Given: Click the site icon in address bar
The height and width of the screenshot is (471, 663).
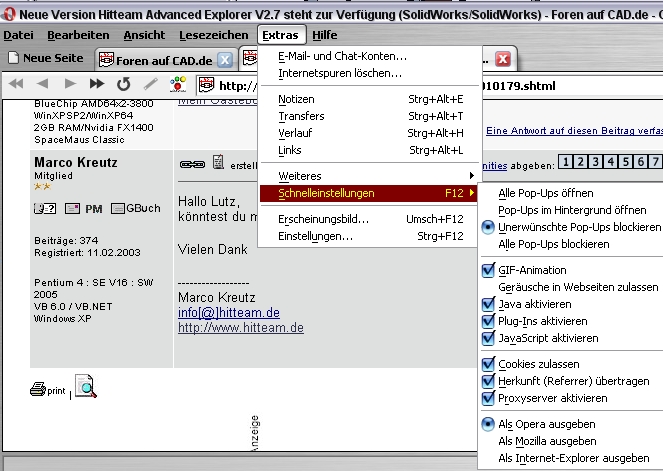Looking at the screenshot, I should pyautogui.click(x=207, y=85).
